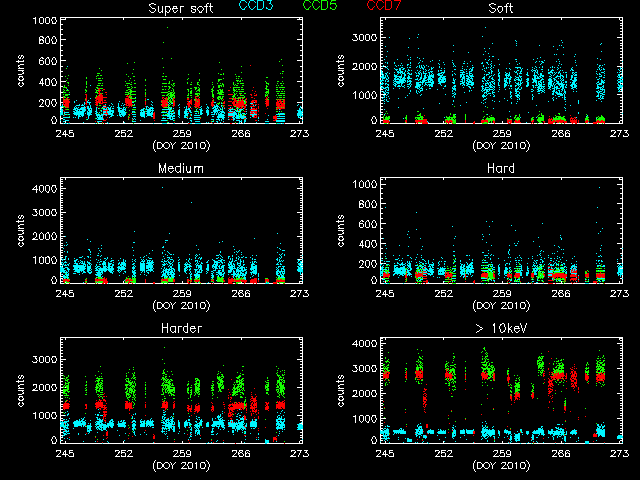Click the red CCD7 legend label
This screenshot has height=480, width=640.
pos(382,7)
